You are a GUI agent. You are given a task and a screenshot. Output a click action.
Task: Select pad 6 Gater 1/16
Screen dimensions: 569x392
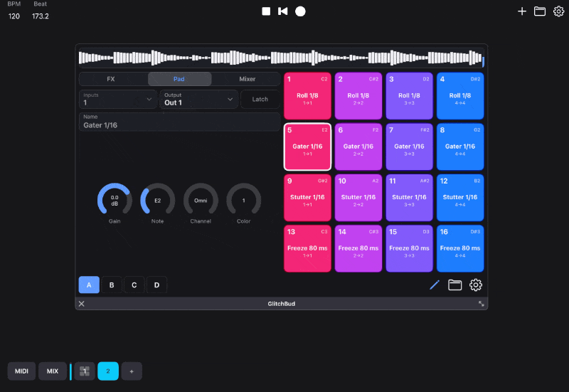pyautogui.click(x=358, y=147)
